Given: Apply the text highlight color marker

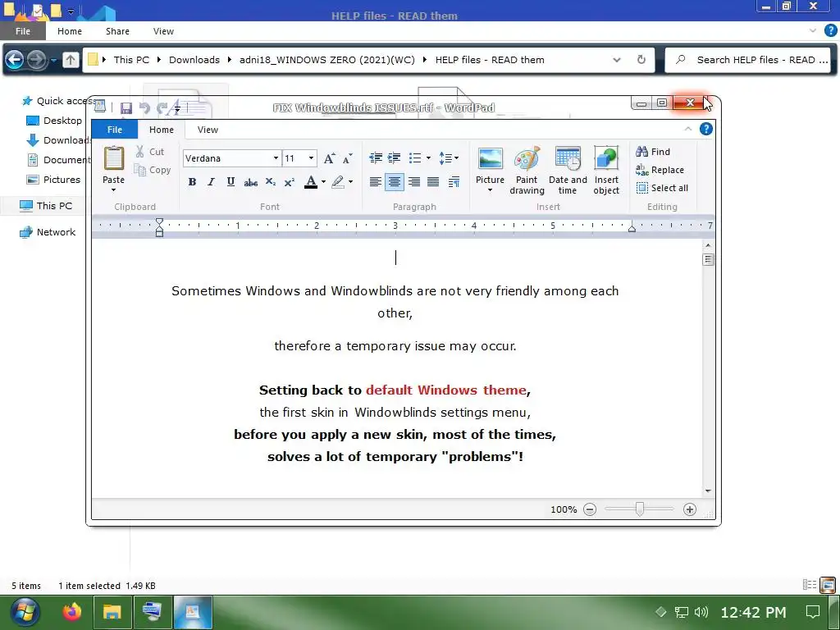Looking at the screenshot, I should pyautogui.click(x=337, y=182).
